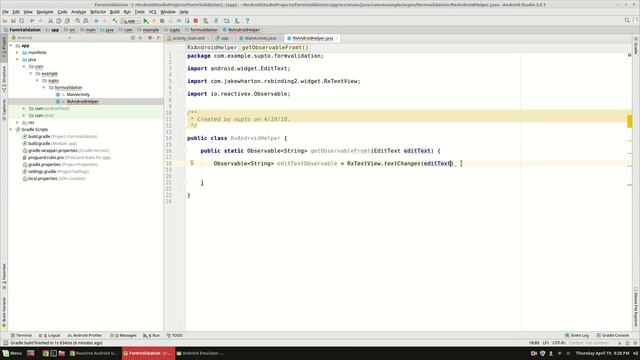Viewport: 640px width, 360px height.
Task: Collapse the app module tree node
Action: (11, 46)
